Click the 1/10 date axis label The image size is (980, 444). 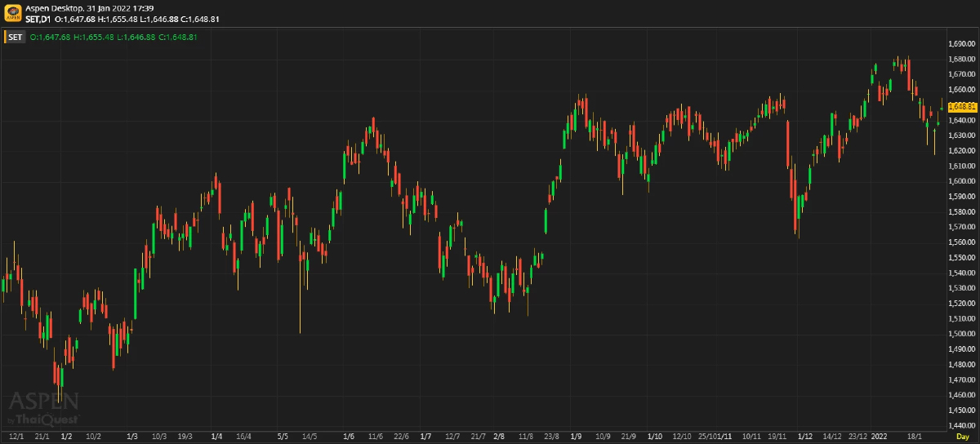(x=654, y=437)
